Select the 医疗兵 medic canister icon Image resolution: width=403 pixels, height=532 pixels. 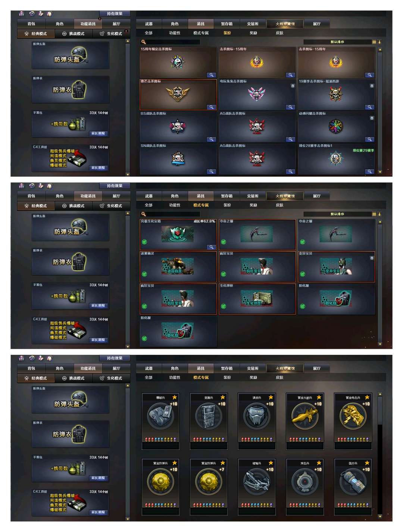pos(353,482)
